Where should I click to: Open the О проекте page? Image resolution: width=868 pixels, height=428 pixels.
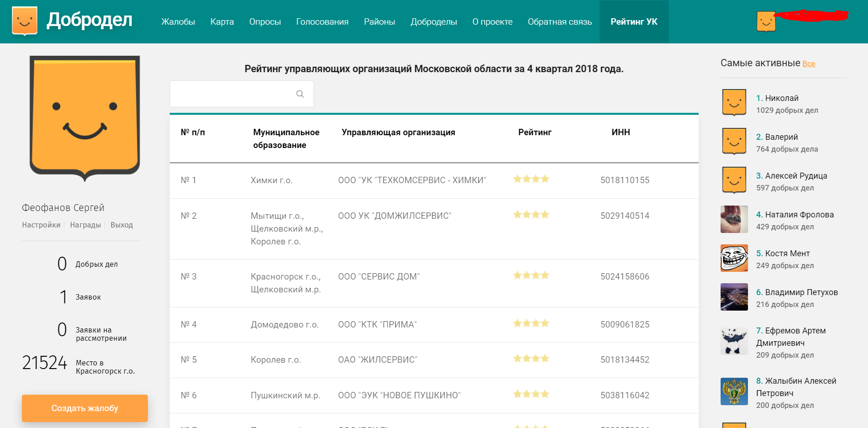click(492, 22)
